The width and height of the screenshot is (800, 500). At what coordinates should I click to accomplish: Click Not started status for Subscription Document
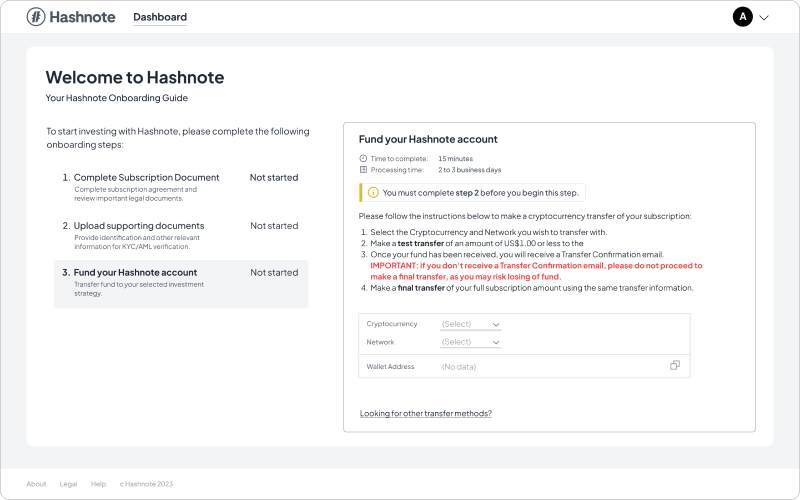click(x=274, y=178)
